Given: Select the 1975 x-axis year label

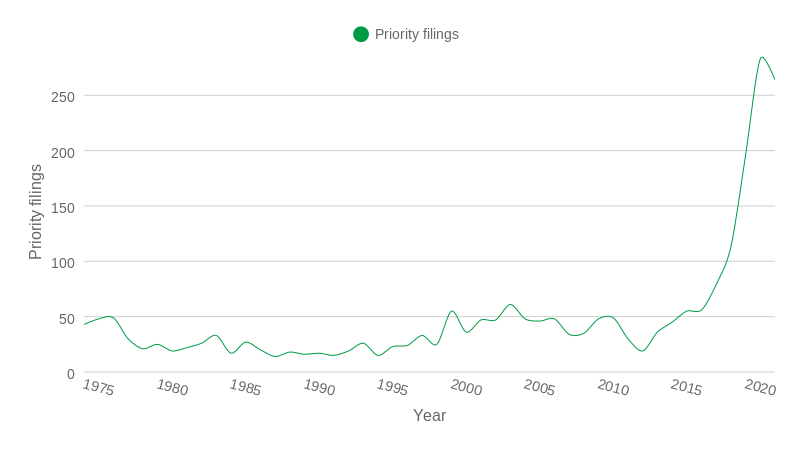Looking at the screenshot, I should pyautogui.click(x=98, y=387).
